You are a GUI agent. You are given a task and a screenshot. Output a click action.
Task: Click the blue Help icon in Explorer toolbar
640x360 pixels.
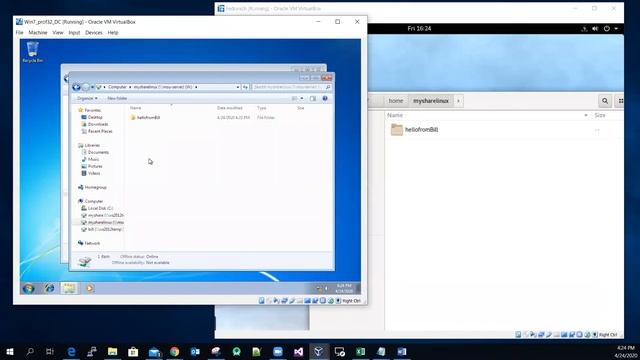click(325, 98)
